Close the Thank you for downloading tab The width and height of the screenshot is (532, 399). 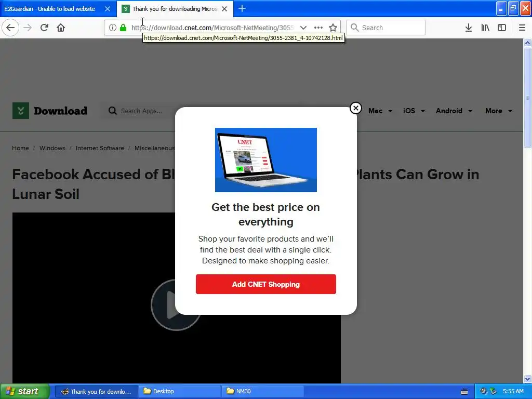point(224,9)
